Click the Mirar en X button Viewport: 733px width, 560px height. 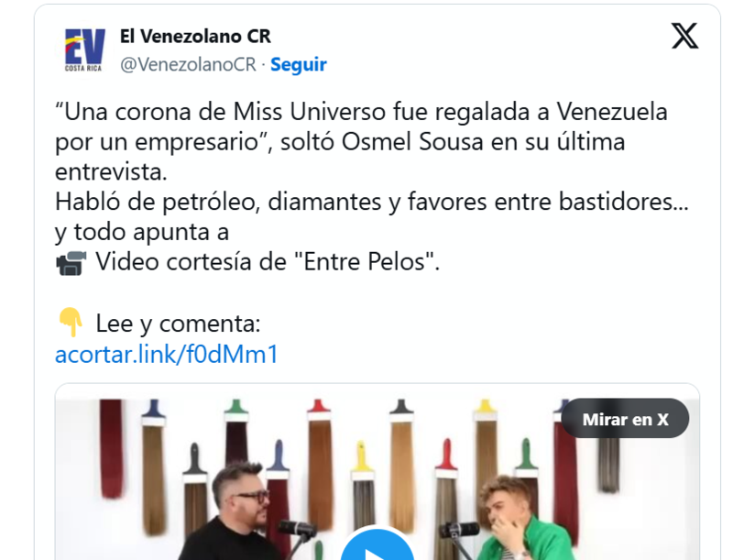(625, 419)
